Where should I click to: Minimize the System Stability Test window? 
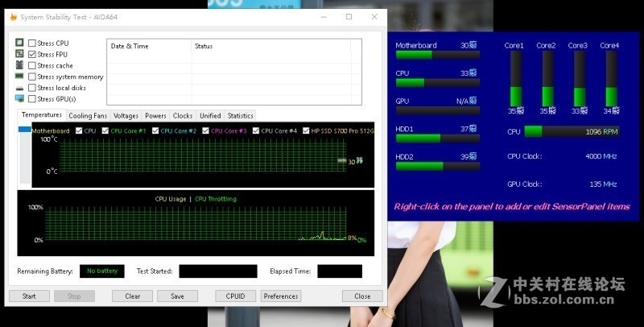tap(324, 17)
